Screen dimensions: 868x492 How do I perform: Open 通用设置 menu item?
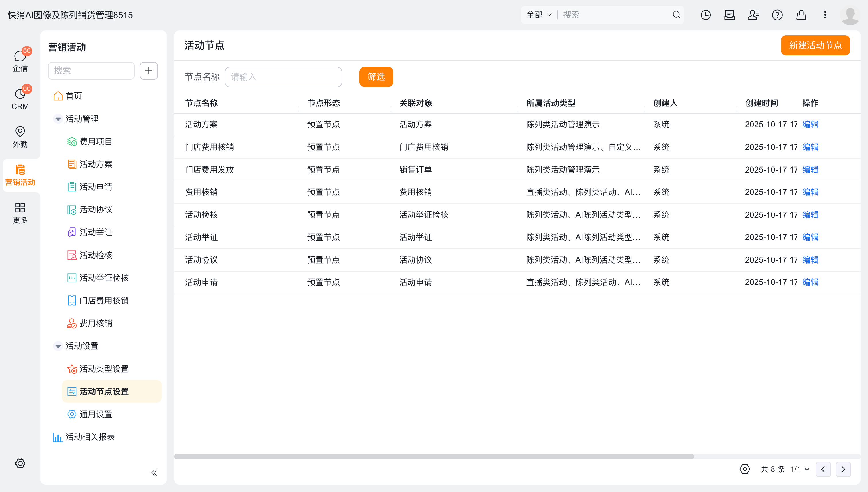[90, 414]
